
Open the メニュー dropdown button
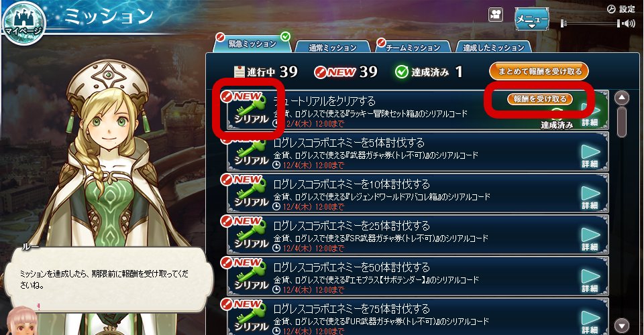pos(532,19)
